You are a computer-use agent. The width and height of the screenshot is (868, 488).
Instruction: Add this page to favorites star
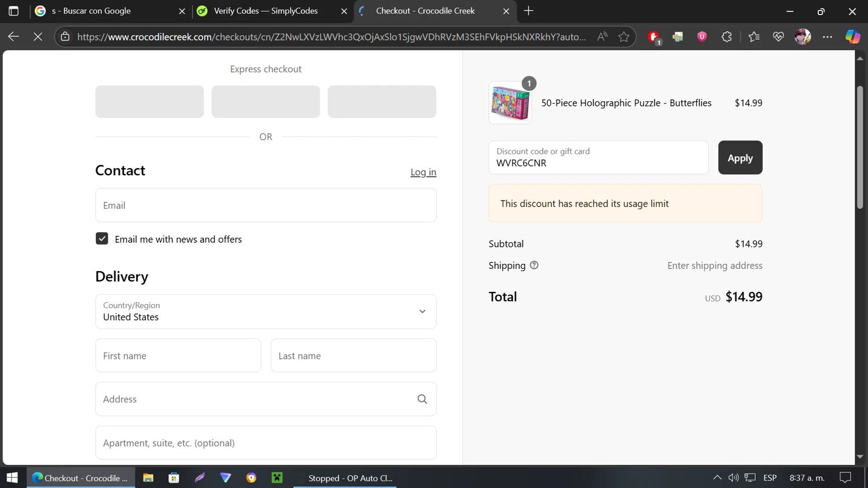click(624, 37)
